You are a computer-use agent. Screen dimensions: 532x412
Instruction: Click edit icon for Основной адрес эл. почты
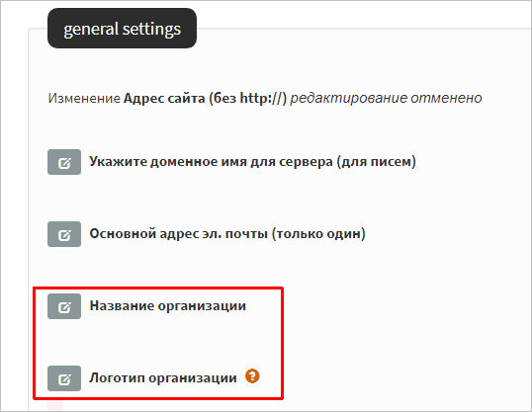(x=64, y=234)
